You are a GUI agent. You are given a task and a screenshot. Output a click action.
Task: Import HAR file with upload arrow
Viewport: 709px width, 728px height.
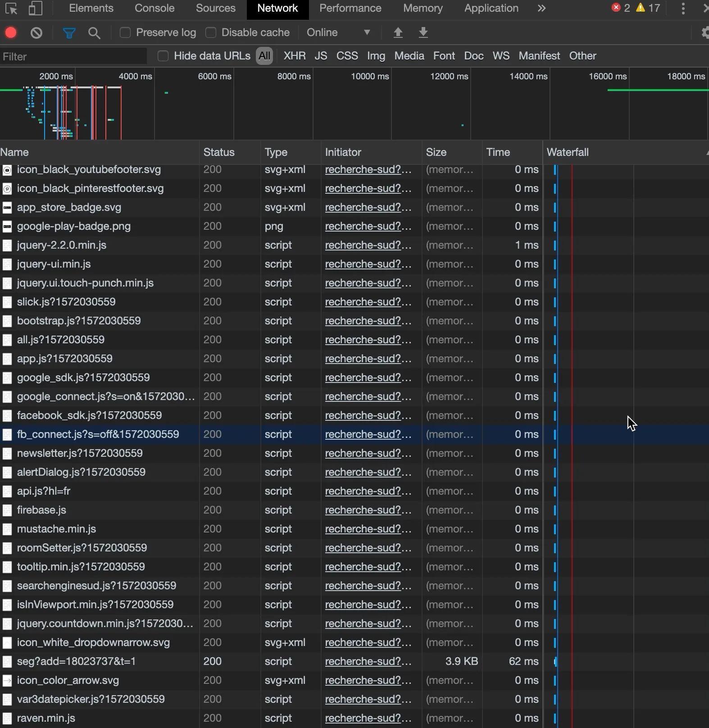tap(398, 32)
